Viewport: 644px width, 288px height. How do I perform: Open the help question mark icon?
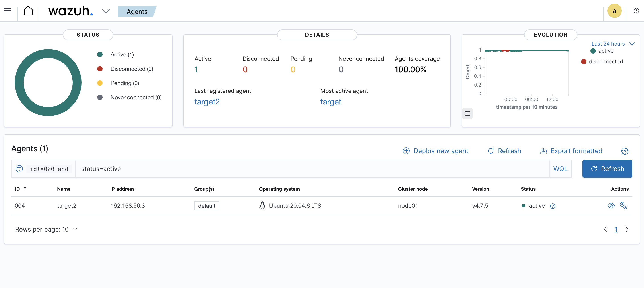click(x=636, y=11)
